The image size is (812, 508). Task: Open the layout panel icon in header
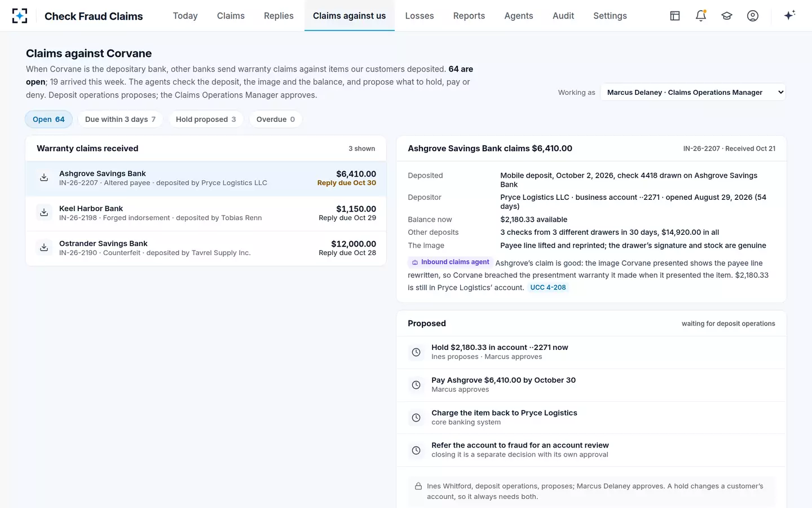[x=675, y=16]
